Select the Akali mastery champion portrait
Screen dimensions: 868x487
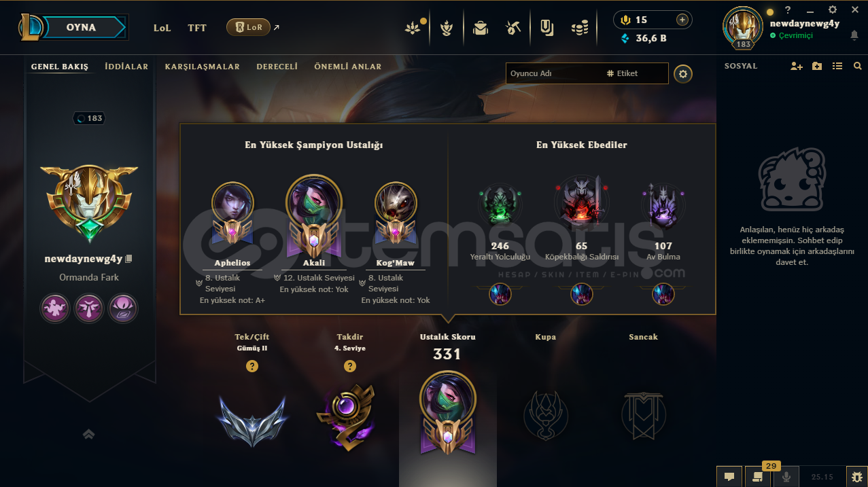(314, 202)
